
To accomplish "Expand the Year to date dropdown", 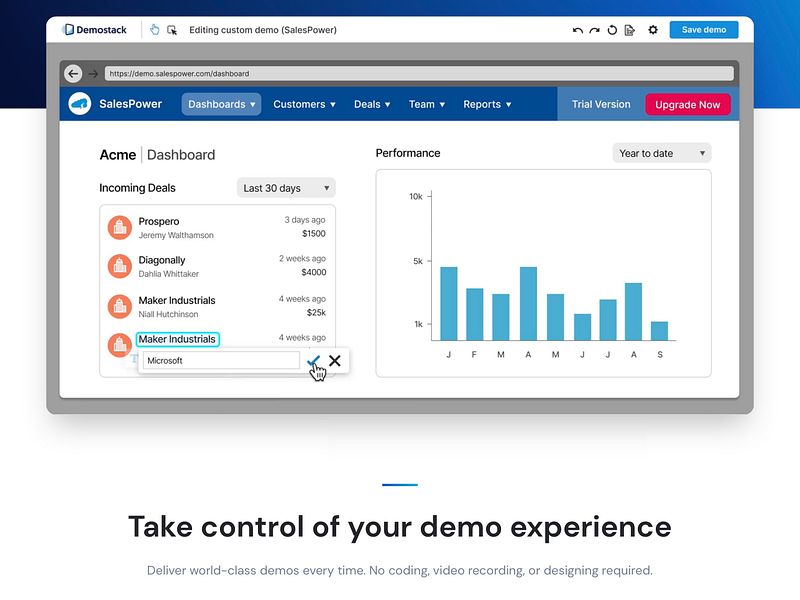I will pos(662,153).
